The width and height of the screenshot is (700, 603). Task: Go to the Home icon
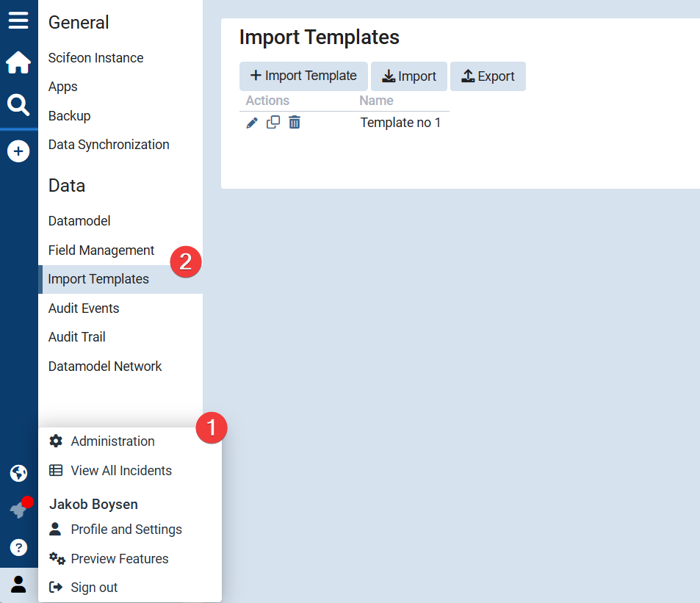point(18,63)
